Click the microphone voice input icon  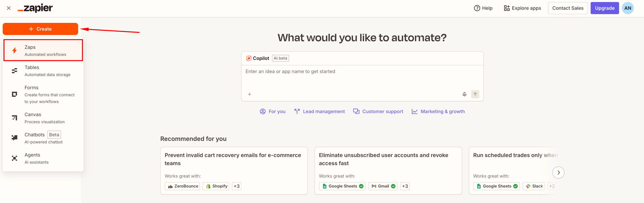pos(464,94)
